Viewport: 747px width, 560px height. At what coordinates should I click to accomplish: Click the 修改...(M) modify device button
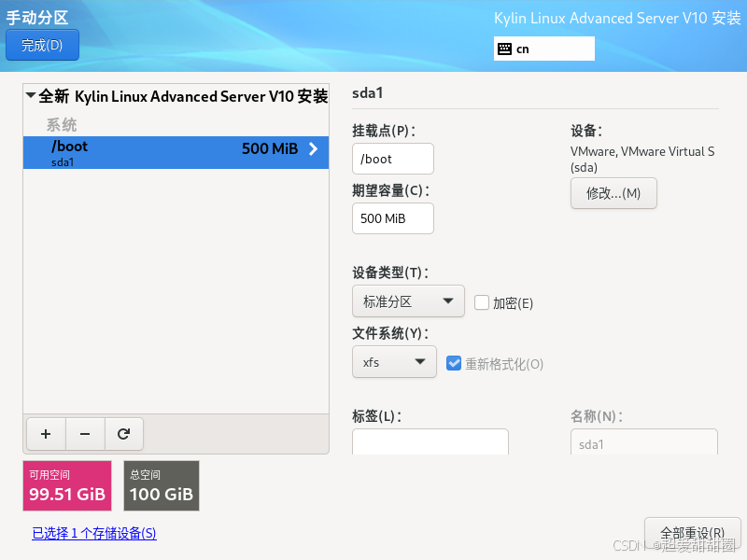coord(613,193)
